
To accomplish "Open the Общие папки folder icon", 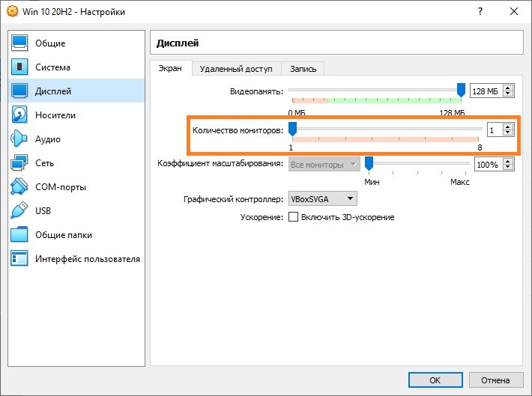I will [x=20, y=235].
